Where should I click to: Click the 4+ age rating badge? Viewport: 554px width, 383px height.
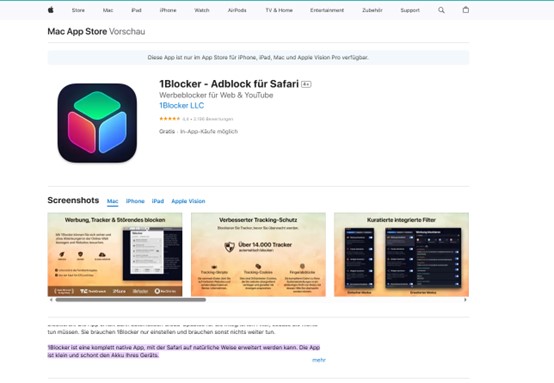[x=306, y=84]
